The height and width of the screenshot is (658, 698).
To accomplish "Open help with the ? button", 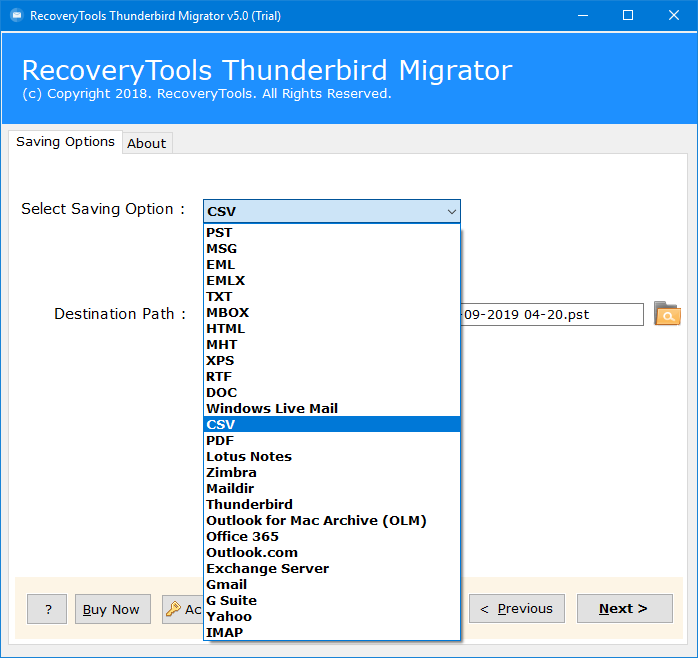I will pyautogui.click(x=47, y=609).
